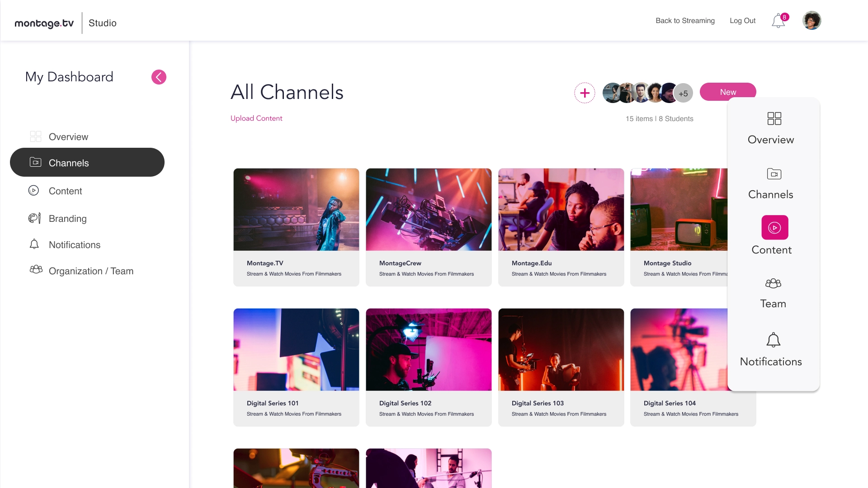
Task: Click the Channels folder icon in the sidebar
Action: coord(35,162)
